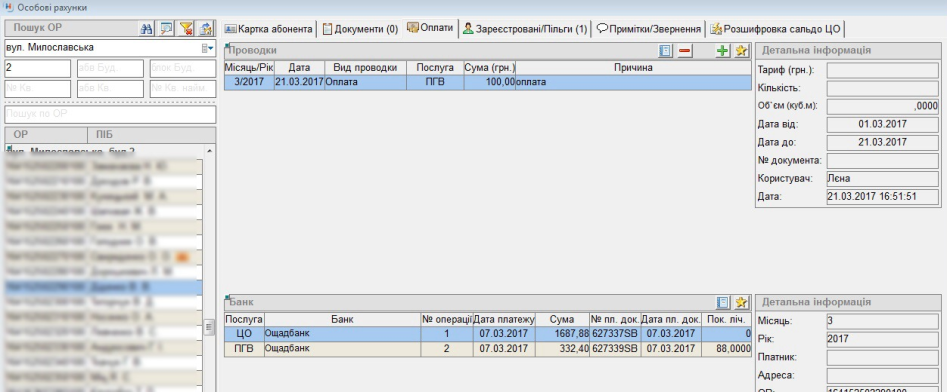Click the scroll up arrow in account list
This screenshot has width=947, height=392.
click(x=210, y=151)
